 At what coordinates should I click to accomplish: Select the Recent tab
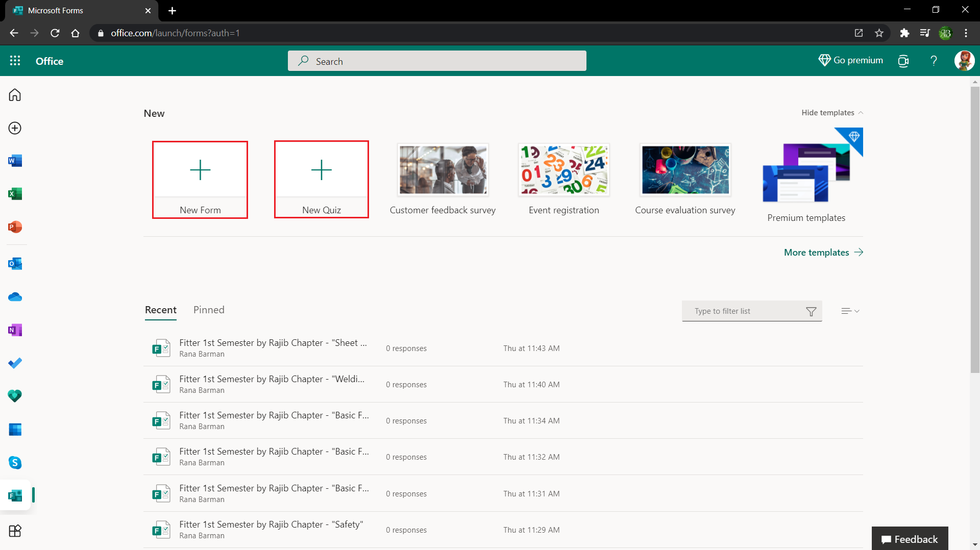(160, 310)
